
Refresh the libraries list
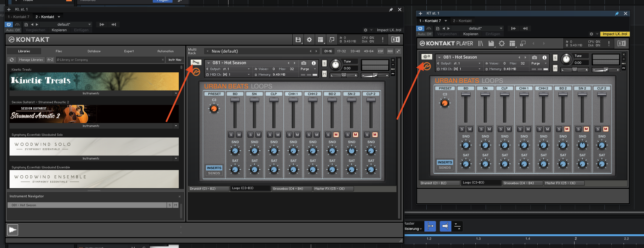[x=12, y=60]
